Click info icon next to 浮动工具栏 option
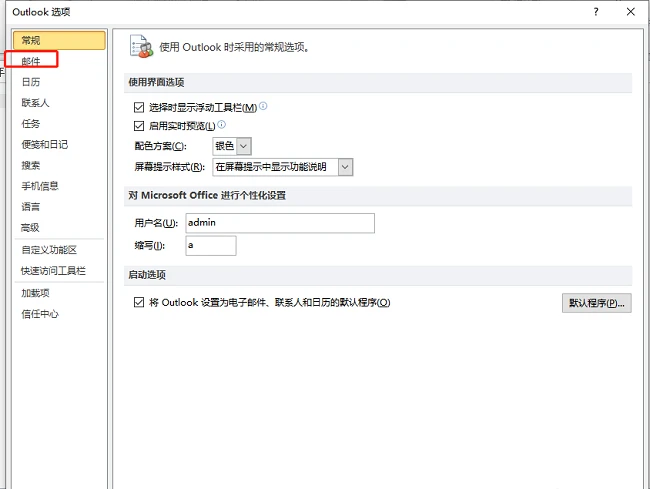Viewport: 650px width, 489px height. 263,106
